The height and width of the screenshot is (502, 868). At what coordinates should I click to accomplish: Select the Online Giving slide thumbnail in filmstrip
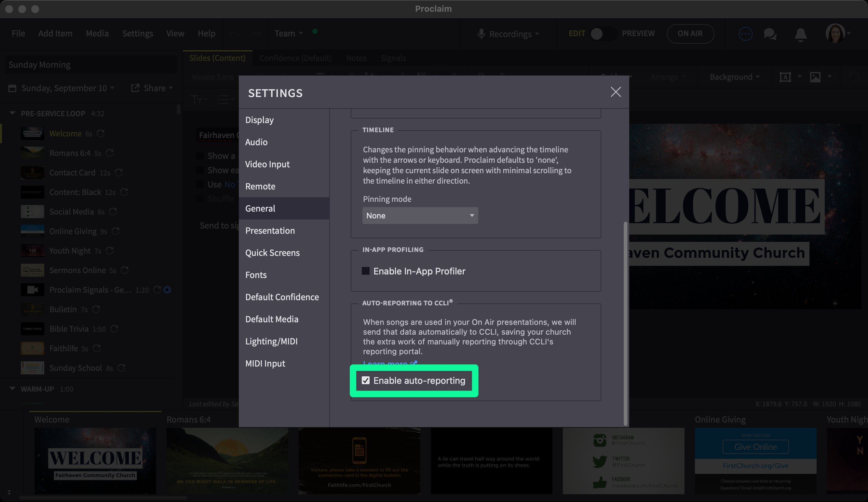coord(755,461)
